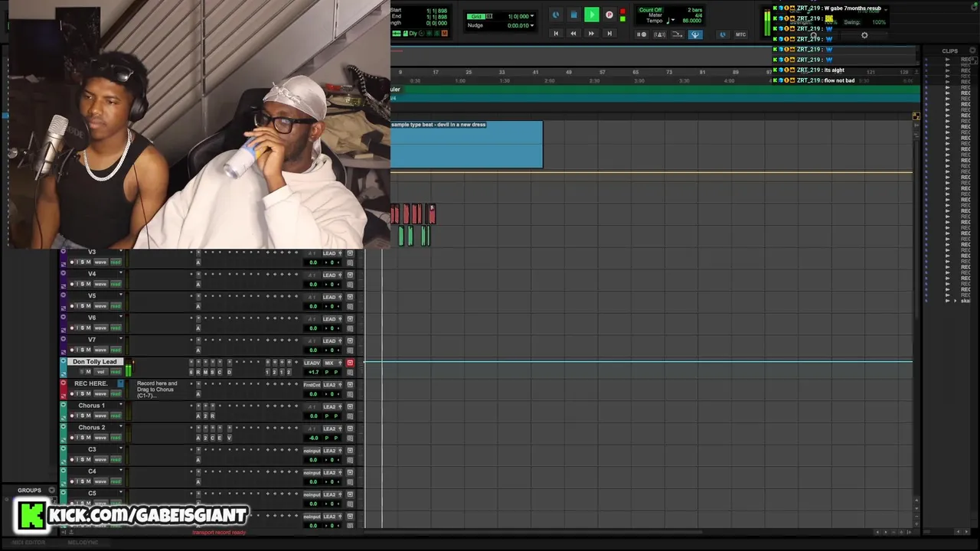The height and width of the screenshot is (551, 980).
Task: Open V7 track view selector wave
Action: [x=100, y=350]
